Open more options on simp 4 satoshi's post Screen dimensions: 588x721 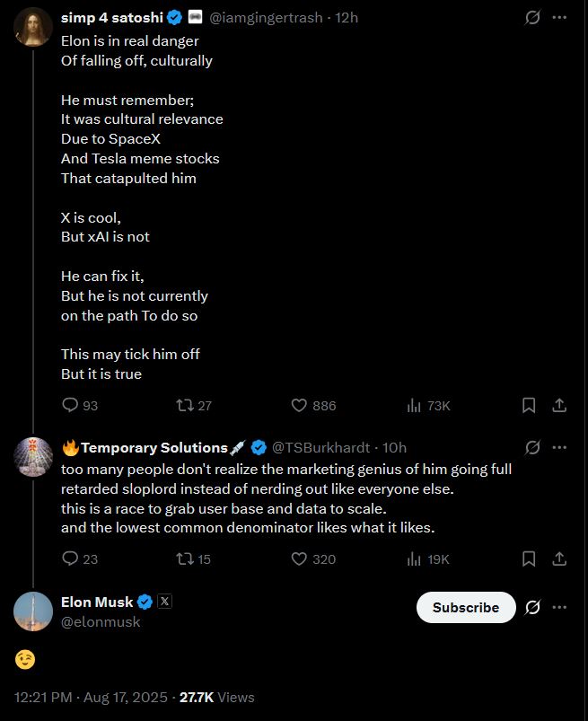point(559,17)
